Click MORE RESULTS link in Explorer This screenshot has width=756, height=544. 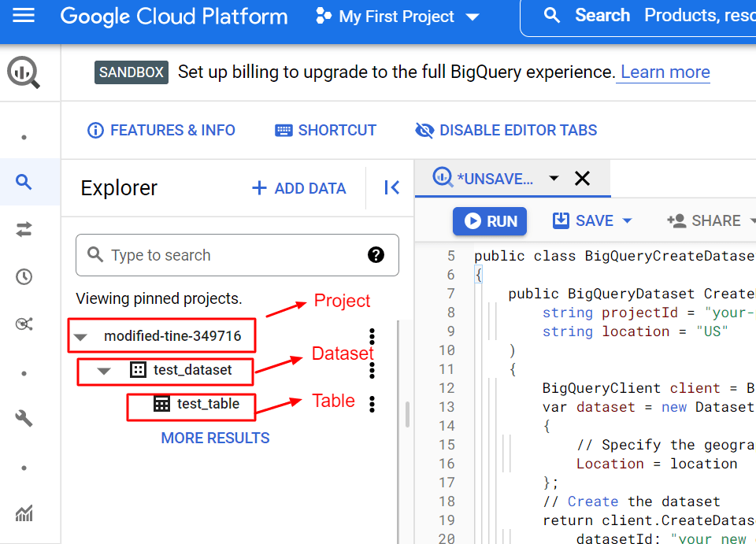215,438
